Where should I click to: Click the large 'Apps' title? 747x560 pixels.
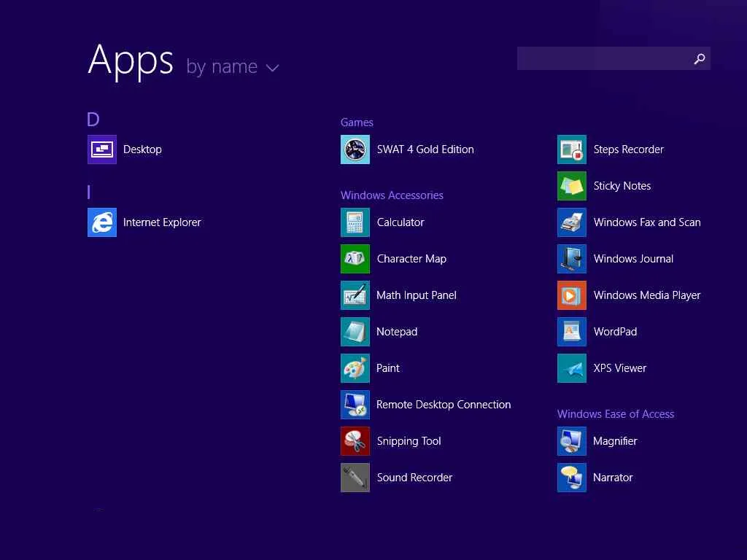(x=131, y=61)
